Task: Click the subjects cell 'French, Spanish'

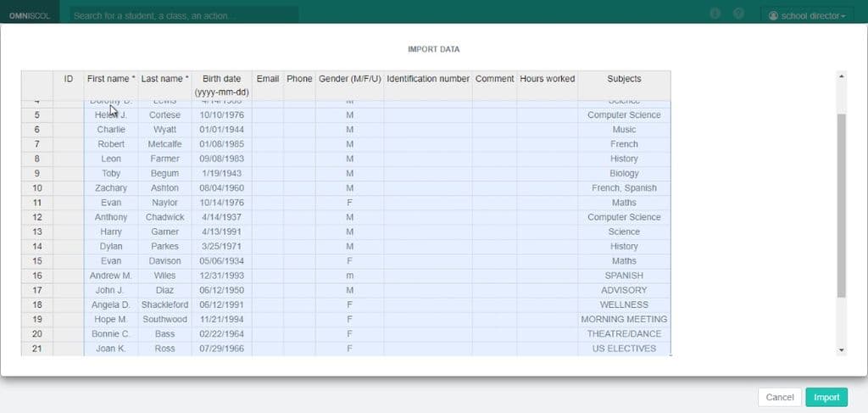Action: (624, 188)
